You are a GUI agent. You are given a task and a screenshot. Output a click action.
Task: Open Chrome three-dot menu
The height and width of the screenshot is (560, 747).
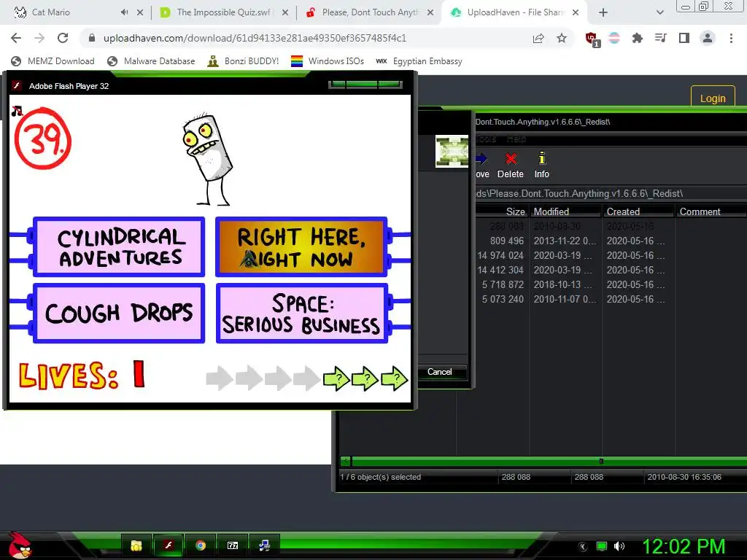click(x=731, y=38)
